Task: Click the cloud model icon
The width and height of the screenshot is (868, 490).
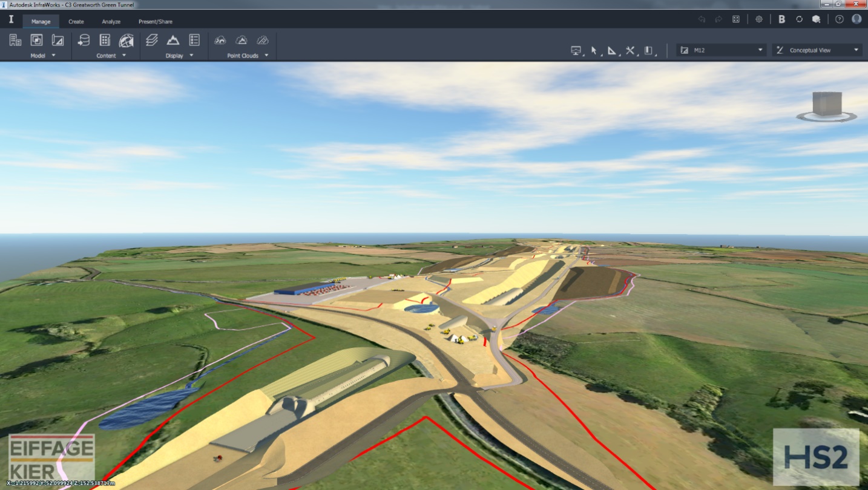Action: tap(816, 19)
